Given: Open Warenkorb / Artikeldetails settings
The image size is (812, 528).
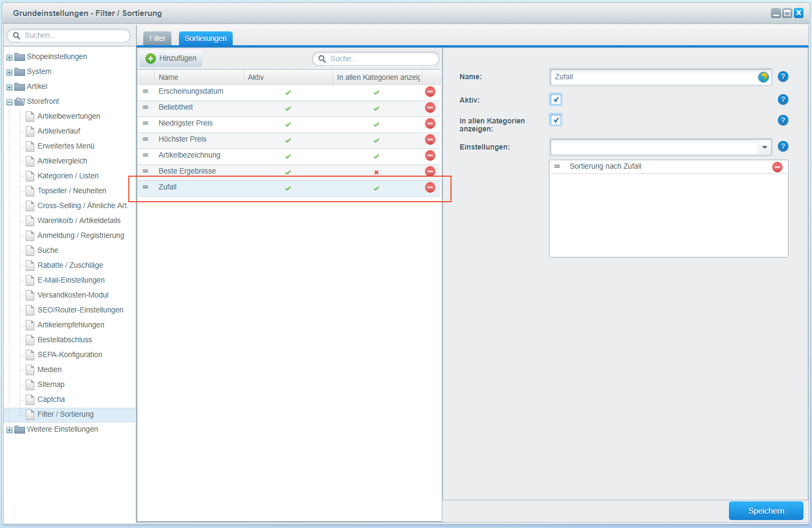Looking at the screenshot, I should tap(79, 220).
